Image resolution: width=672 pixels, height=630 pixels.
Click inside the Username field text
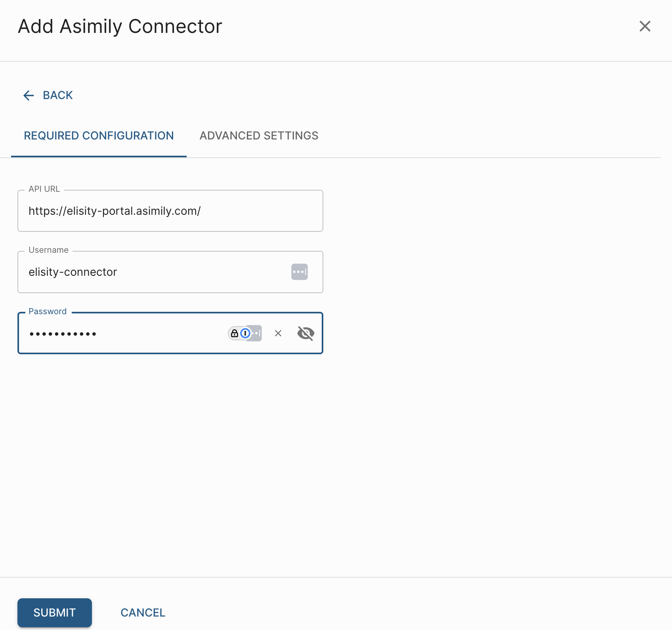pyautogui.click(x=73, y=272)
